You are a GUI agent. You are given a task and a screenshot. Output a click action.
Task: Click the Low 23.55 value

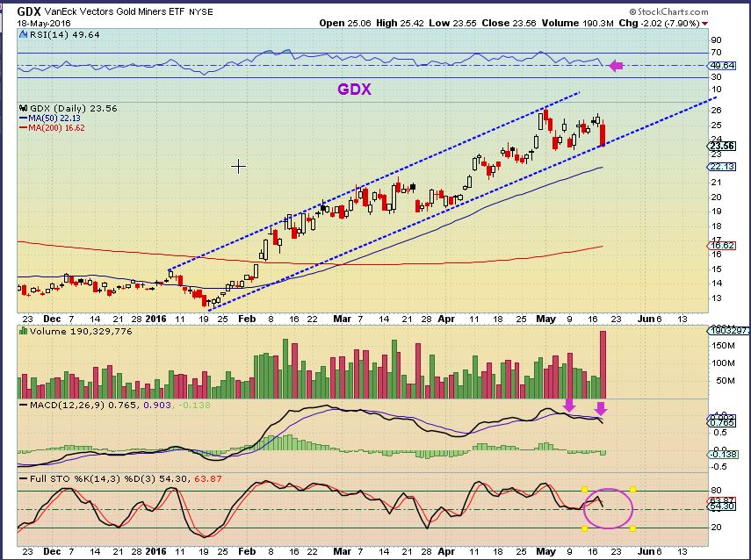click(452, 23)
